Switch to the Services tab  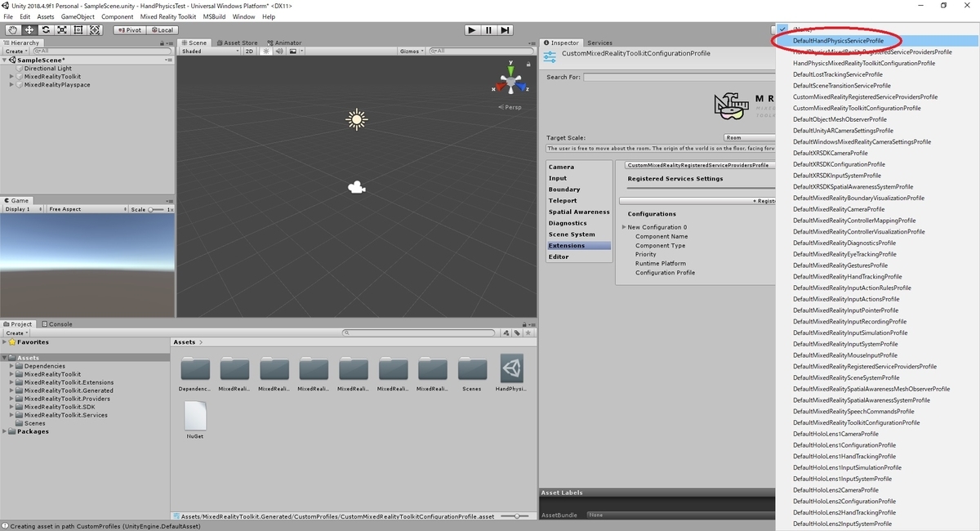click(599, 42)
